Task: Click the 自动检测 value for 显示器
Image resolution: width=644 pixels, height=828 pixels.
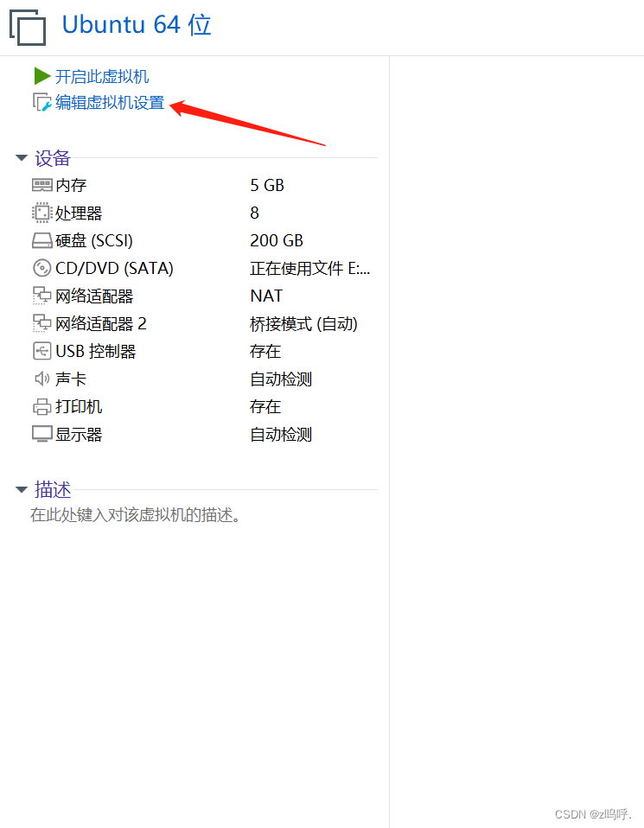Action: pyautogui.click(x=281, y=435)
